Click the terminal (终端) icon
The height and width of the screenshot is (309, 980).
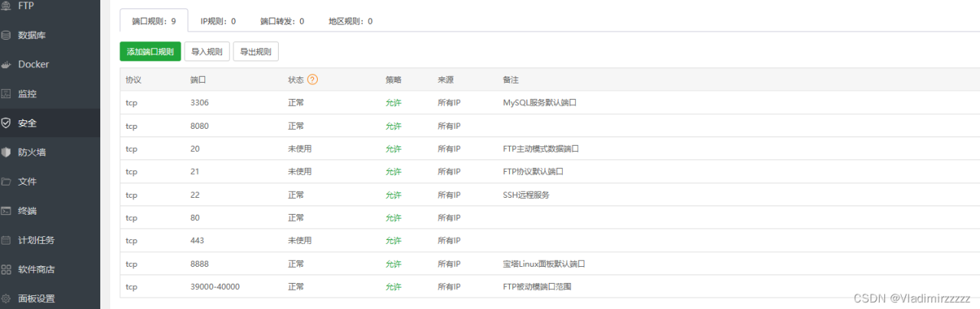pyautogui.click(x=6, y=211)
